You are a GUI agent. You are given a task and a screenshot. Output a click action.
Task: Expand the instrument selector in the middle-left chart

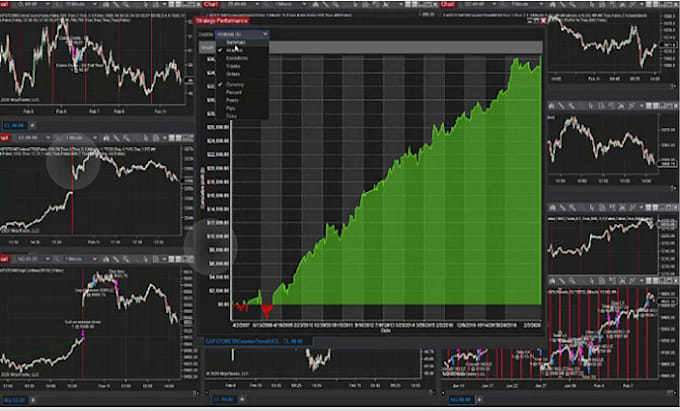tap(48, 137)
